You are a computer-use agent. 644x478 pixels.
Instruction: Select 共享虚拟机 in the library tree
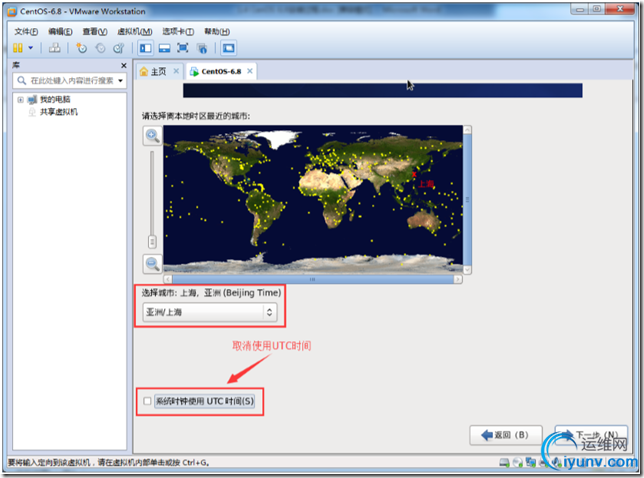[58, 112]
